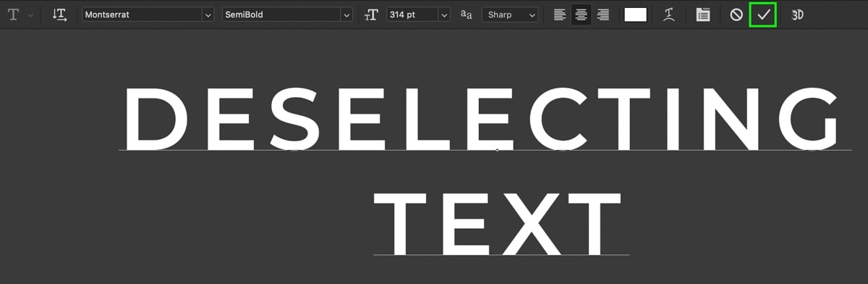Image resolution: width=868 pixels, height=284 pixels.
Task: Toggle text orientation
Action: 60,14
